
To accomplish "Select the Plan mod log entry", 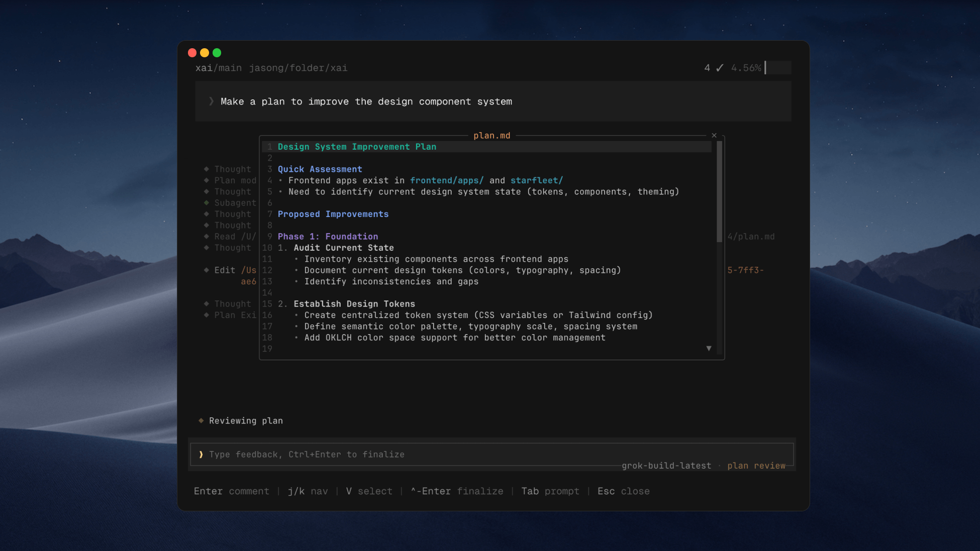I will tap(230, 180).
